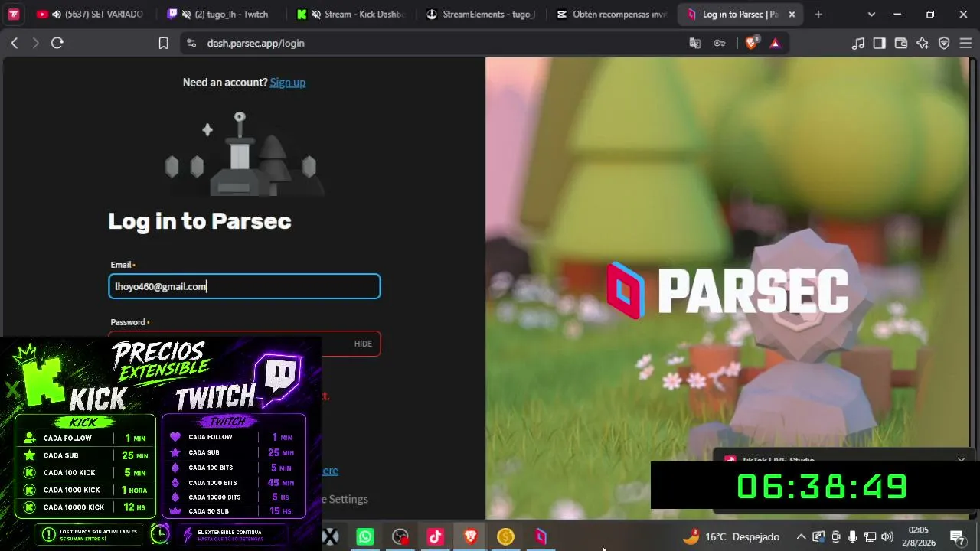The image size is (980, 551).
Task: Click the translate page icon in address bar
Action: 695,44
